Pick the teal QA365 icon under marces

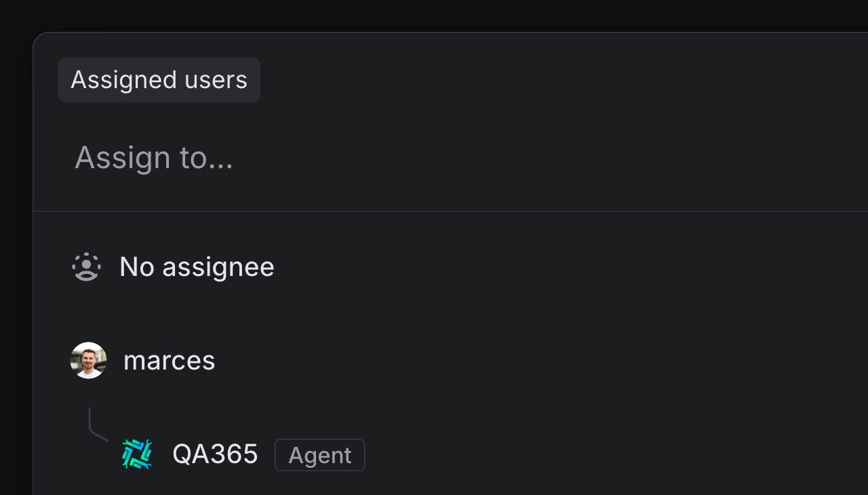click(x=137, y=454)
